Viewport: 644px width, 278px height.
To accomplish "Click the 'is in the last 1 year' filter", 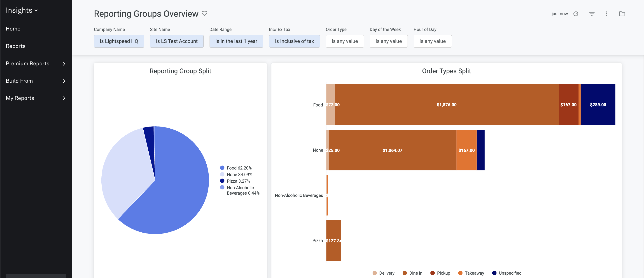I will pos(236,41).
